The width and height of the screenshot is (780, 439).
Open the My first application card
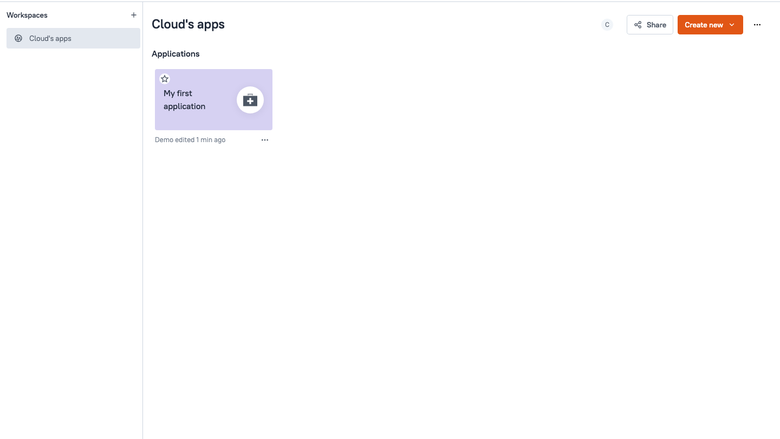pos(213,99)
